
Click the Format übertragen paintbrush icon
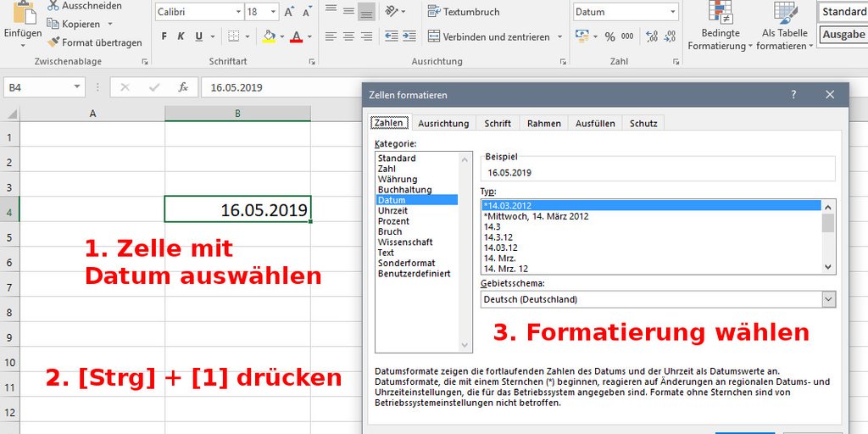pos(54,42)
